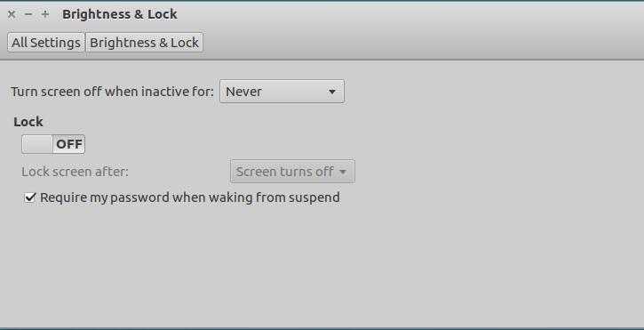The width and height of the screenshot is (644, 330).
Task: Open the 'Never' screen-off timeout dropdown
Action: coord(282,92)
